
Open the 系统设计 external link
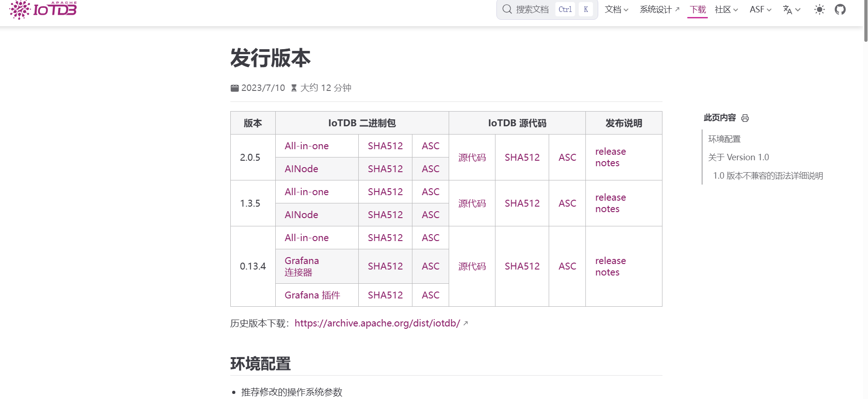pyautogui.click(x=659, y=10)
